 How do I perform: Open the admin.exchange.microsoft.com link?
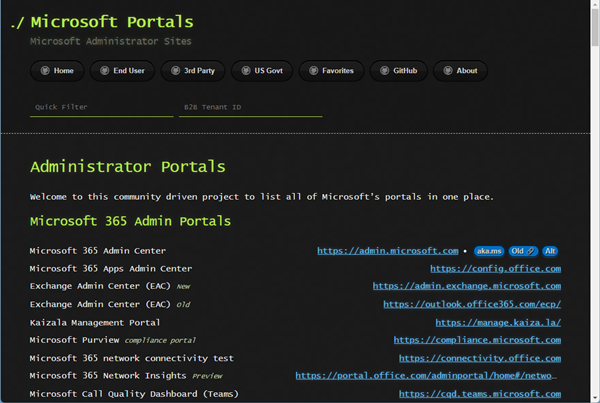coord(466,287)
